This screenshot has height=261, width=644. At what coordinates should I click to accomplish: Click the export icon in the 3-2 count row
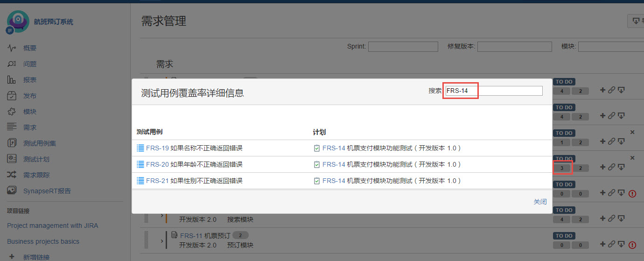coord(621,167)
